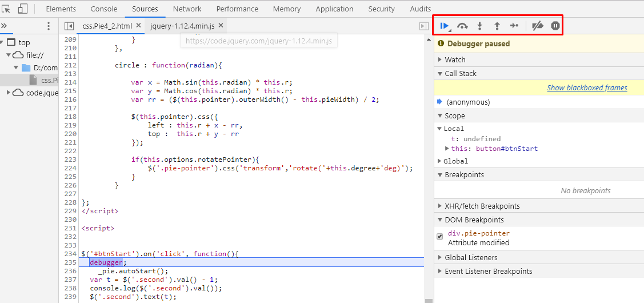Expand the this: button#btnStart object
This screenshot has width=644, height=303.
pos(447,149)
